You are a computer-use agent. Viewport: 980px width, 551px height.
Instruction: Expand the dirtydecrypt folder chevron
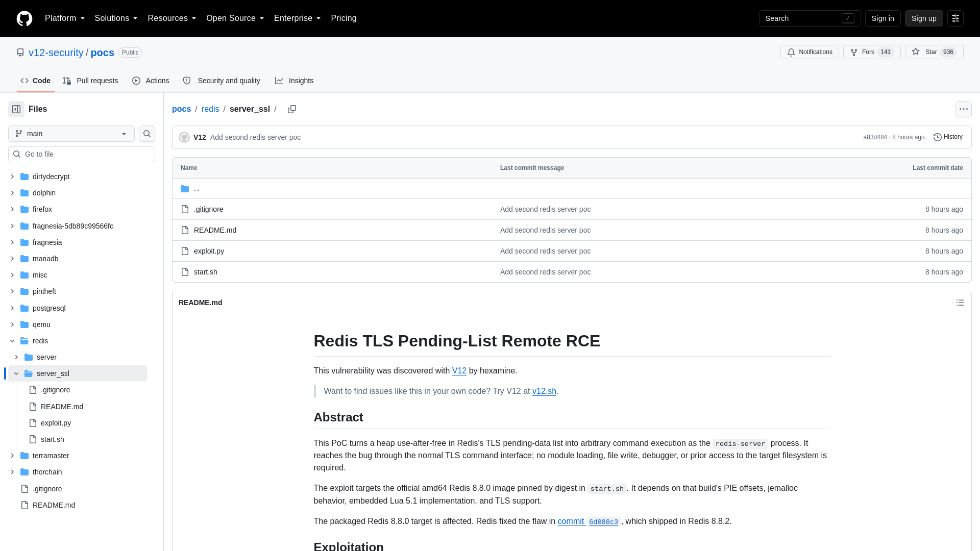coord(12,177)
